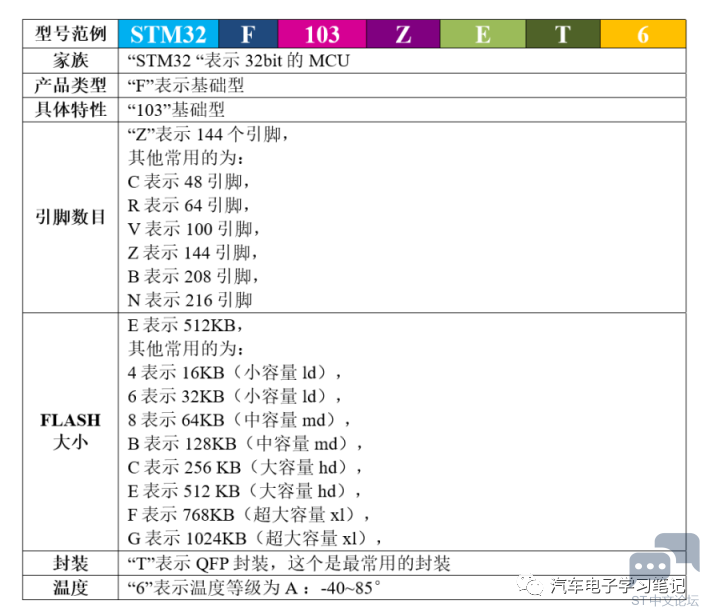Image resolution: width=708 pixels, height=616 pixels.
Task: Click the 具体特性 row label
Action: point(70,109)
